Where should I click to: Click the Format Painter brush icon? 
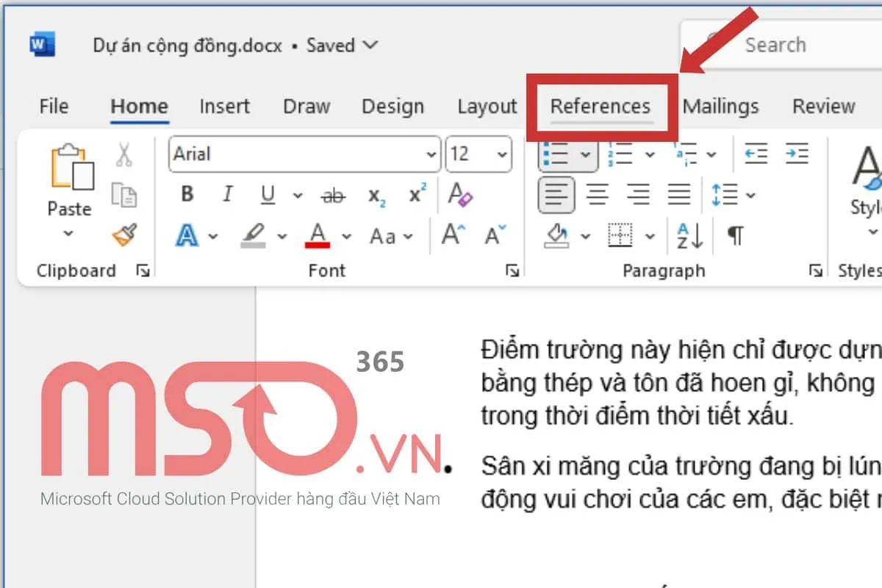124,235
